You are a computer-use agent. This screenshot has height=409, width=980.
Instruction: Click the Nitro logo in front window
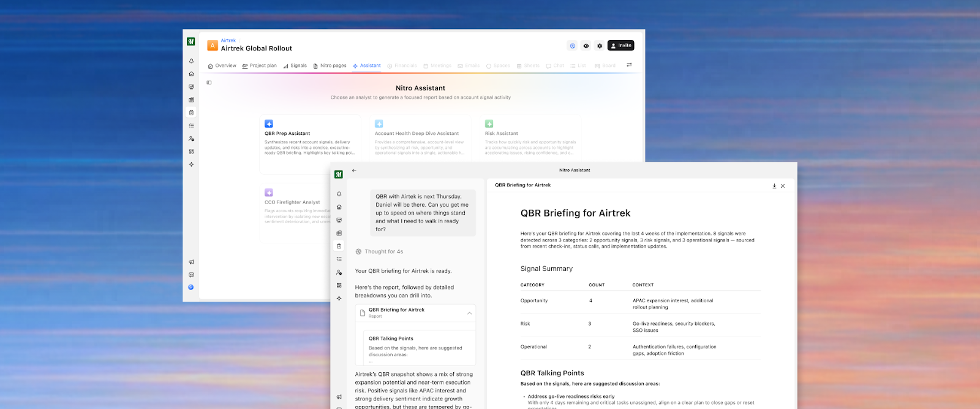pyautogui.click(x=339, y=175)
